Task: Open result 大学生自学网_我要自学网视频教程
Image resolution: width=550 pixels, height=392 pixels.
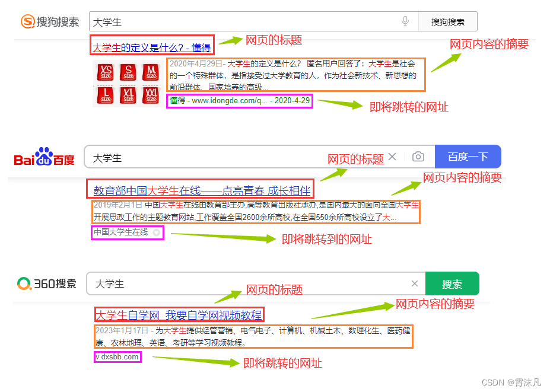Action: coord(179,315)
